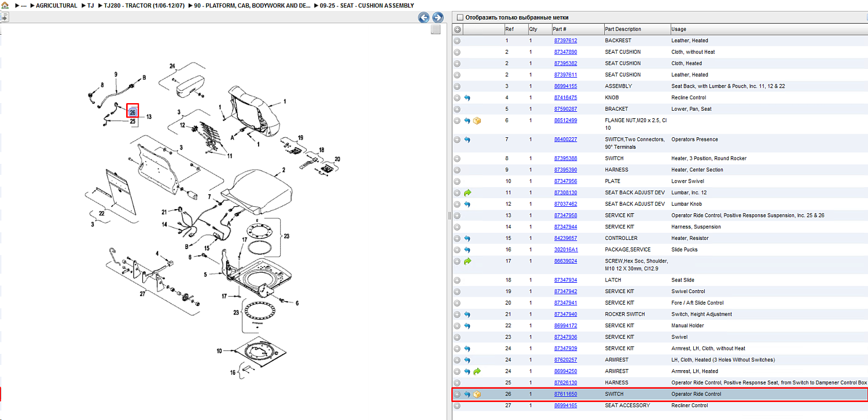The width and height of the screenshot is (868, 420).
Task: Click the package box icon on FLANGE NUT row
Action: tap(477, 120)
